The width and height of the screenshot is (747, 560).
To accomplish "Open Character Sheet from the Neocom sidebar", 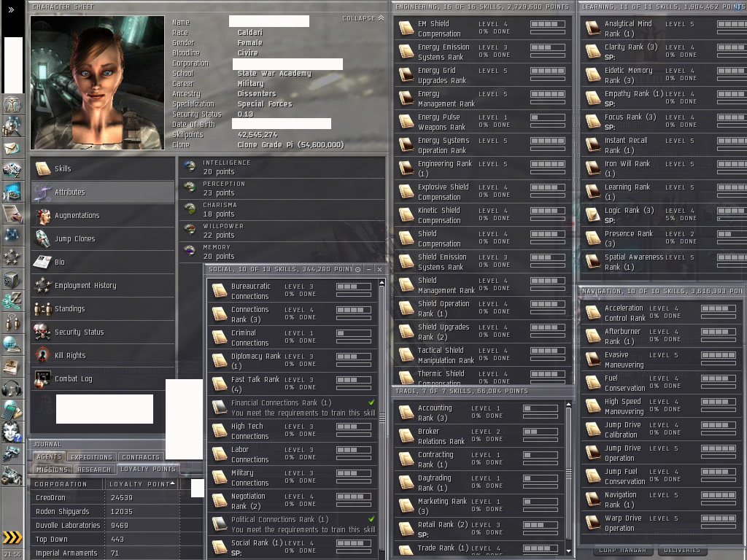I will [x=12, y=104].
